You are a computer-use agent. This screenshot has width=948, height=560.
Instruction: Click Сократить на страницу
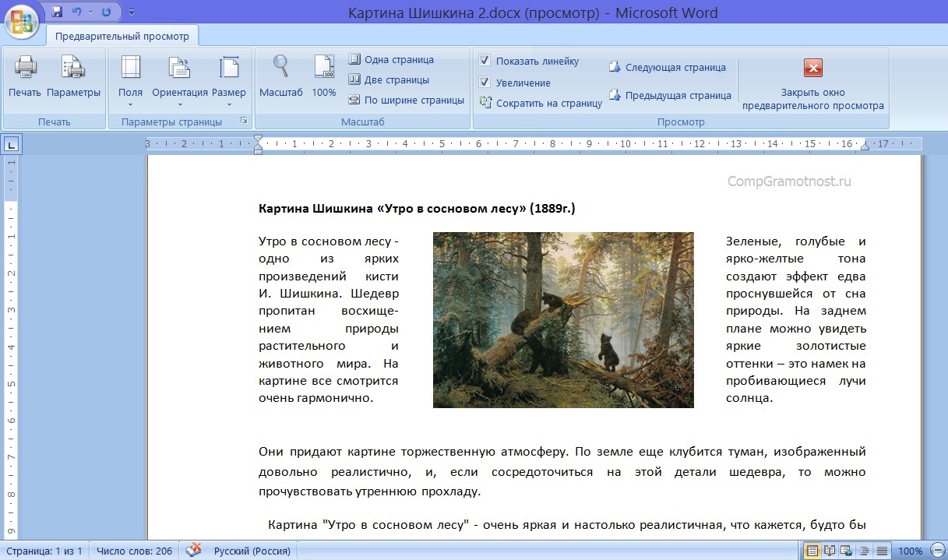(x=541, y=103)
